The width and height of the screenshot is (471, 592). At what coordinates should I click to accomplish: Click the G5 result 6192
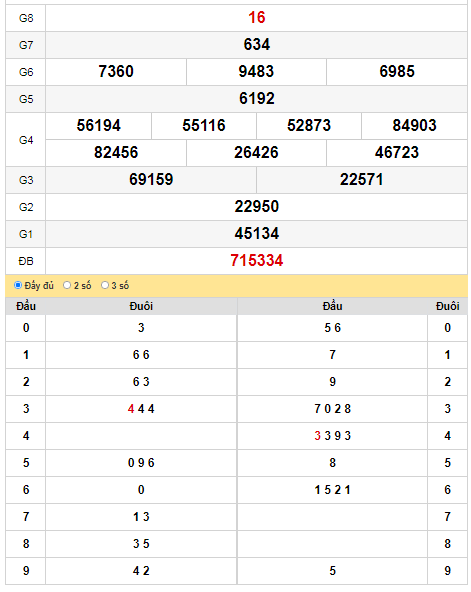point(257,99)
